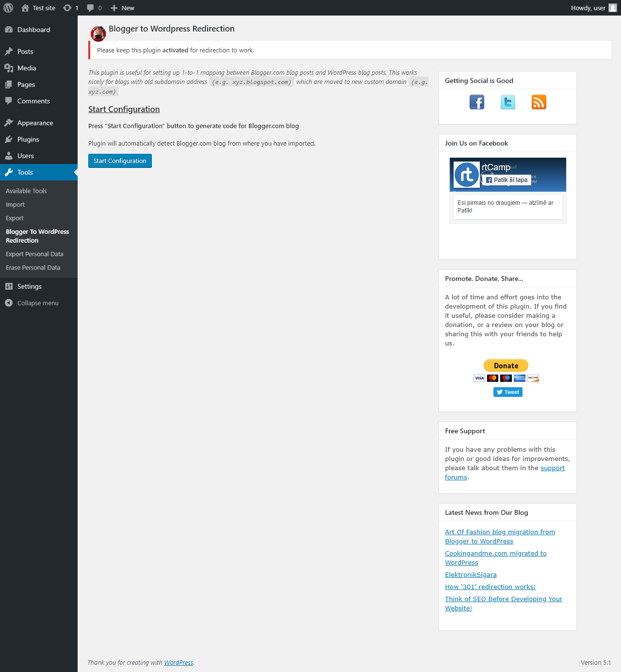Open the Twitter social icon
621x672 pixels.
(x=508, y=102)
